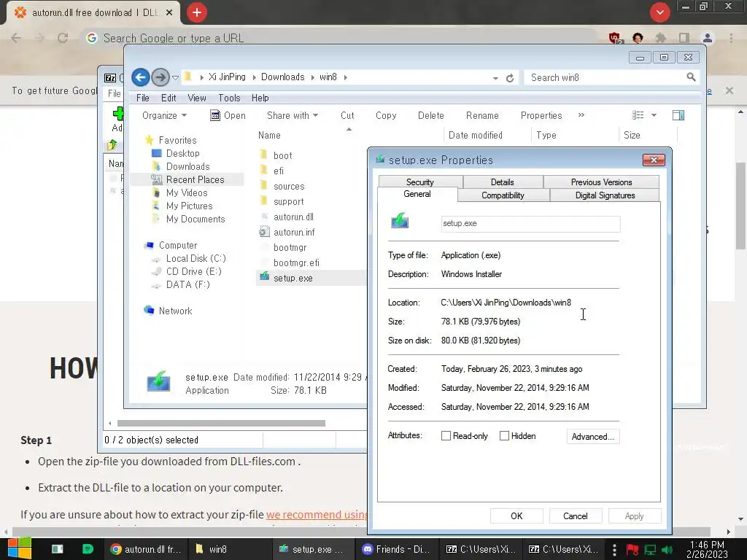Expand chevron after Downloads in path
The height and width of the screenshot is (560, 747).
coord(312,77)
